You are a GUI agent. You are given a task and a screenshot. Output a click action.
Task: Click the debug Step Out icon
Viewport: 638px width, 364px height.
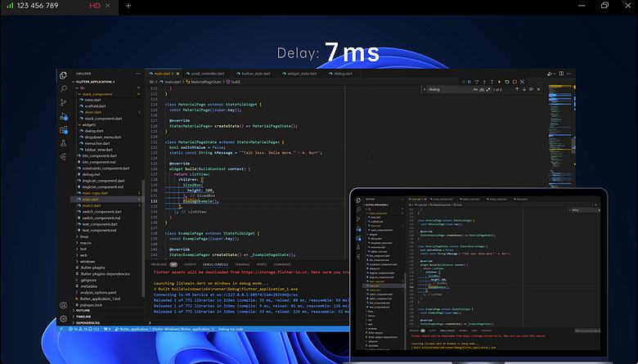point(492,82)
